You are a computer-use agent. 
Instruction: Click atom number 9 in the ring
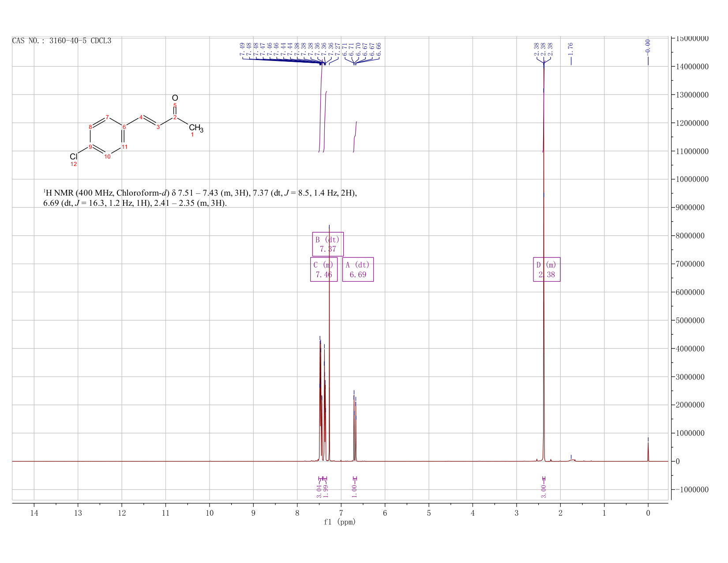[x=90, y=147]
